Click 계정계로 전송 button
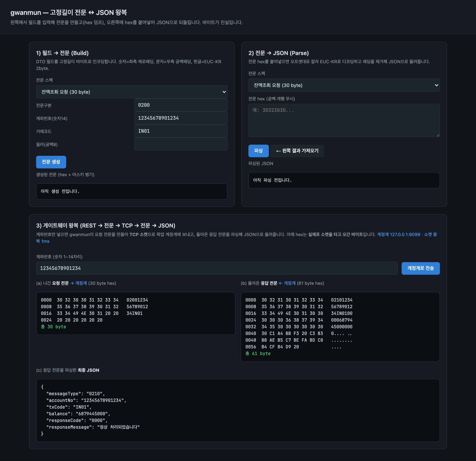This screenshot has width=476, height=461. click(420, 268)
